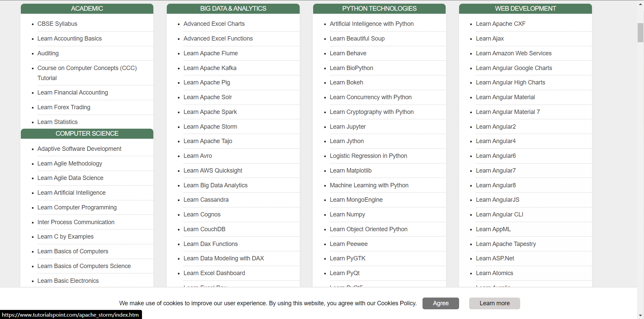The image size is (644, 319).
Task: Open Learn Artificial Intelligence link
Action: click(71, 193)
